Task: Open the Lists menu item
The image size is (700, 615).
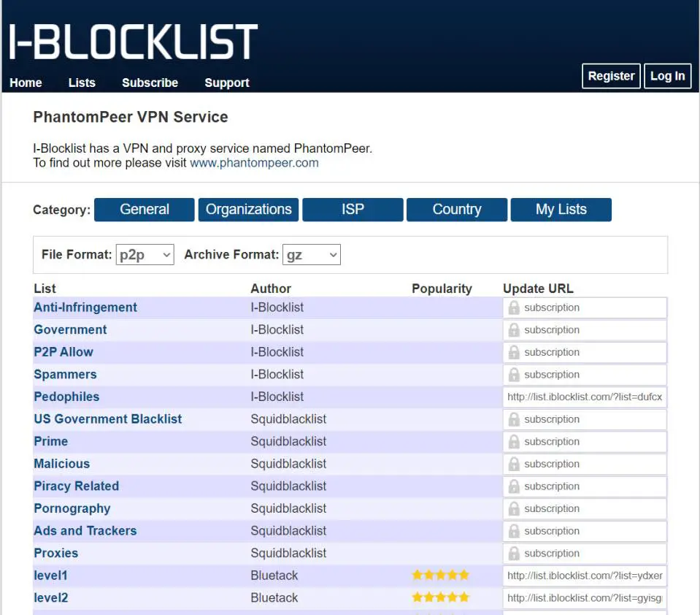Action: 82,83
